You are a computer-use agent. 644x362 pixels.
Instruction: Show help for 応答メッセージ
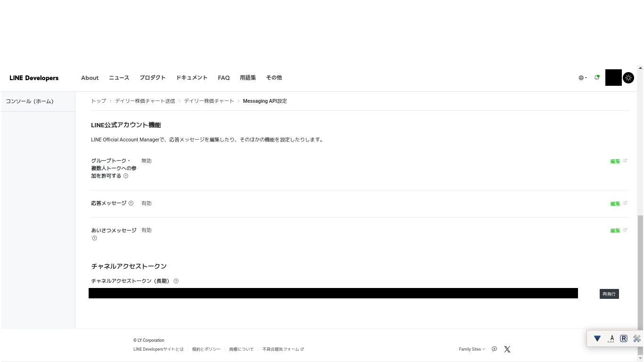(x=131, y=203)
